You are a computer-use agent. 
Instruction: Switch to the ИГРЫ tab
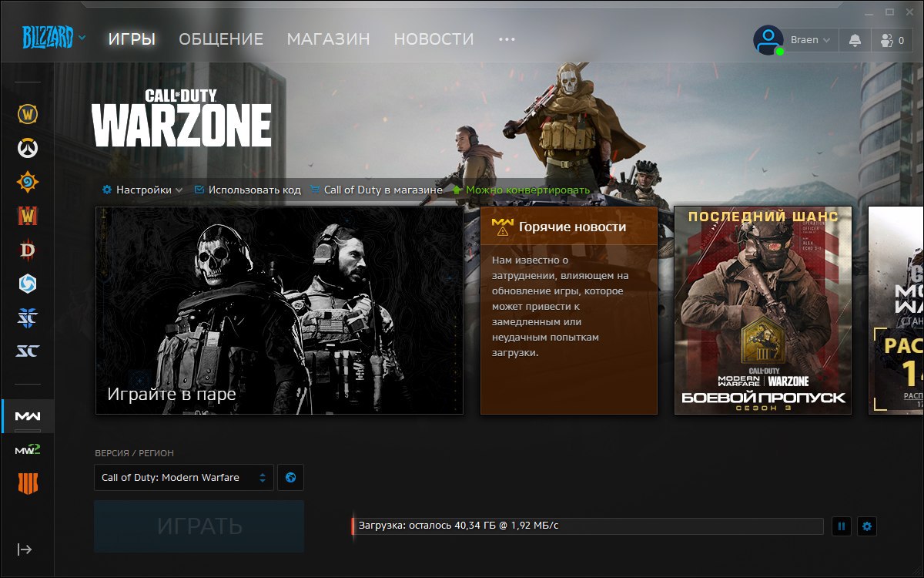[132, 39]
